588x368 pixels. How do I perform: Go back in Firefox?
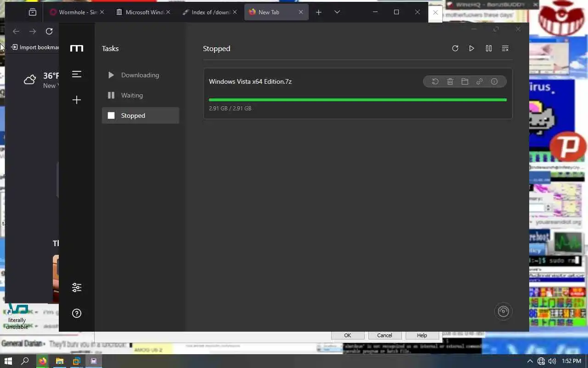point(16,31)
